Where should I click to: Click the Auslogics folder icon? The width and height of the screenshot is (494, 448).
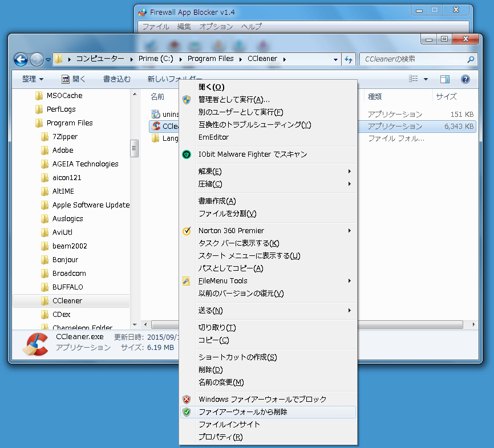pos(44,218)
